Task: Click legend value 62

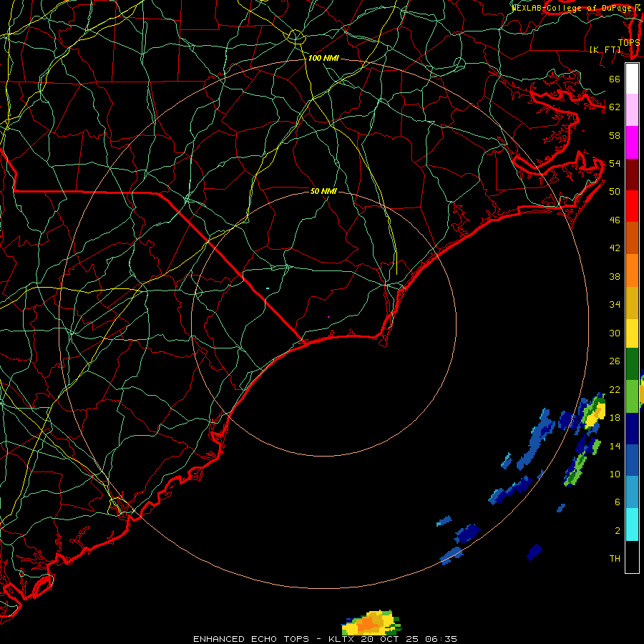Action: tap(615, 107)
